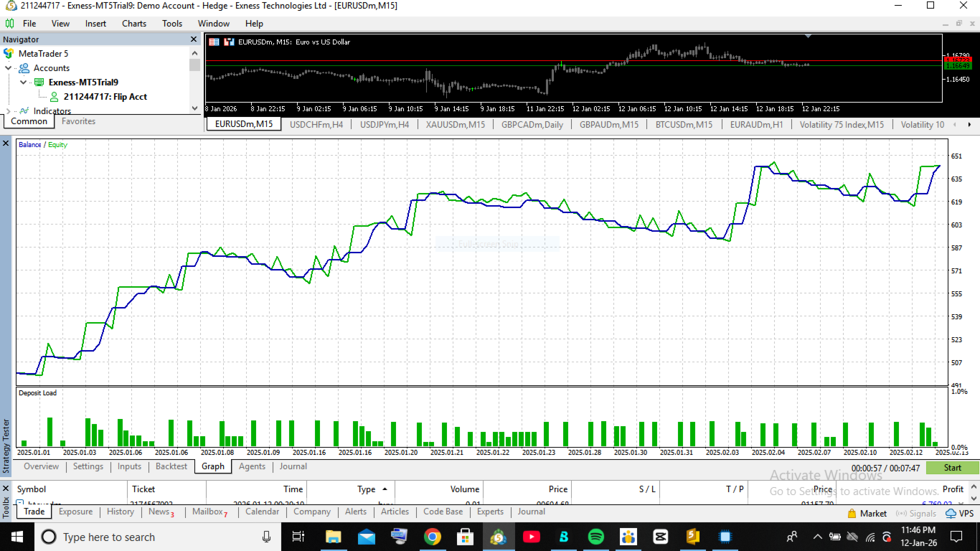Click the tester elapsed time 00:00:57 / 00:07:47

885,468
